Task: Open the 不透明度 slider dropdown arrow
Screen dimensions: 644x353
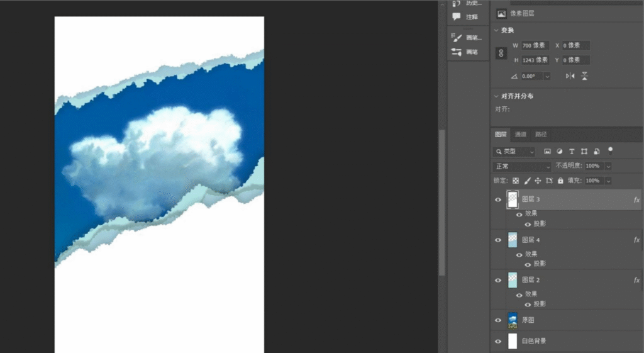Action: point(608,166)
